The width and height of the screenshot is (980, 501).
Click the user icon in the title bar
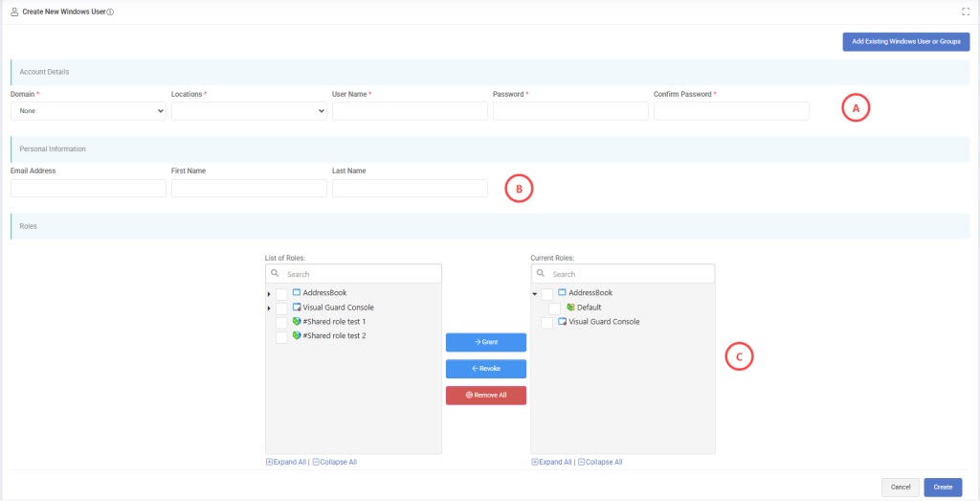click(x=14, y=11)
